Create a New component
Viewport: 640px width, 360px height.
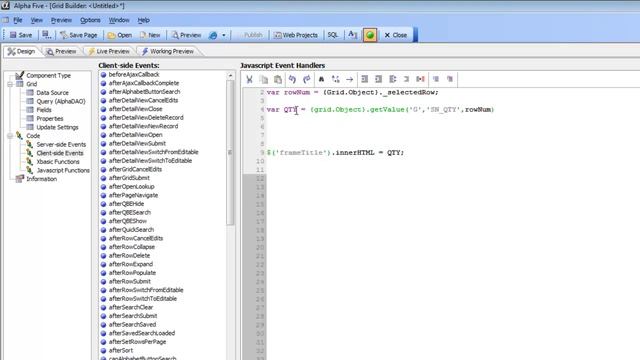(x=150, y=35)
